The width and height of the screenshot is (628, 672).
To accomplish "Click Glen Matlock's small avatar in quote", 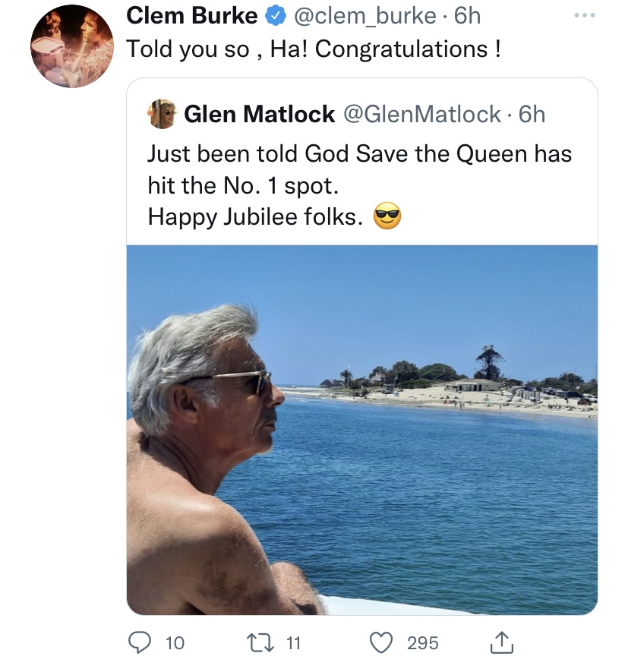I will pyautogui.click(x=163, y=114).
